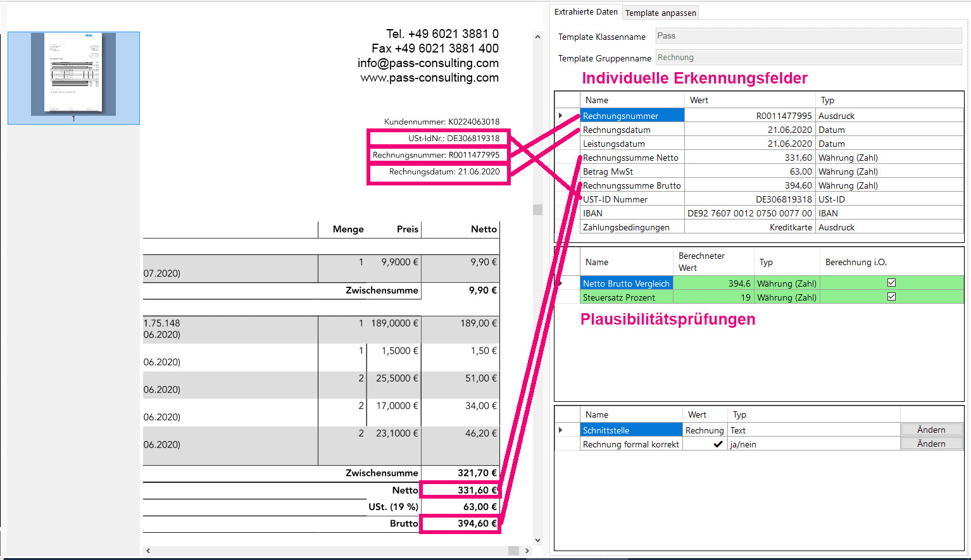Click the Template Gruppenname input field
This screenshot has width=971, height=560.
pos(808,58)
